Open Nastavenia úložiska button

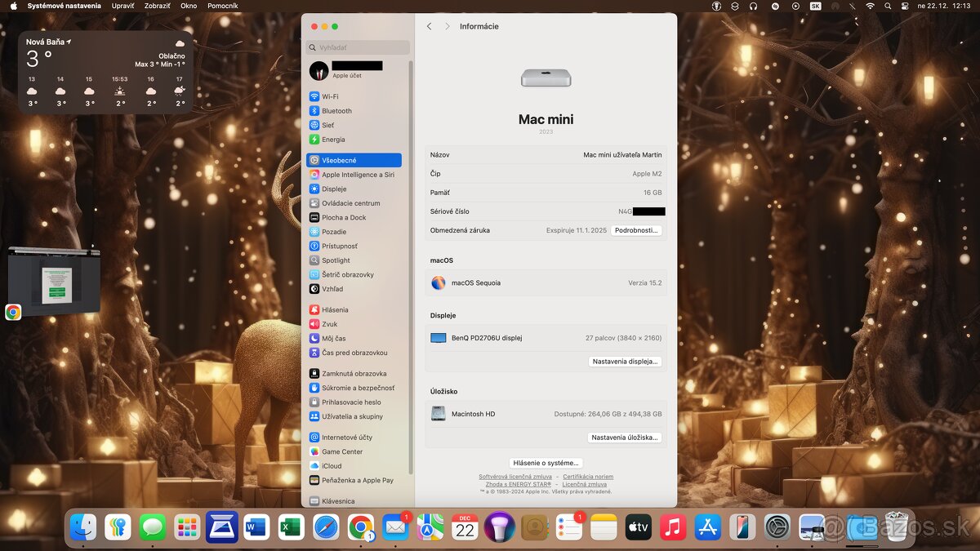625,438
